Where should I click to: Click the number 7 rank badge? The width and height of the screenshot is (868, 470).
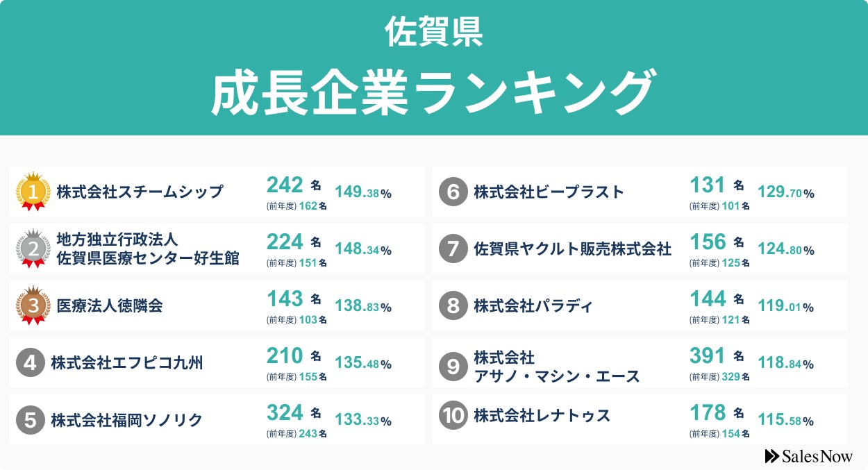[x=453, y=249]
